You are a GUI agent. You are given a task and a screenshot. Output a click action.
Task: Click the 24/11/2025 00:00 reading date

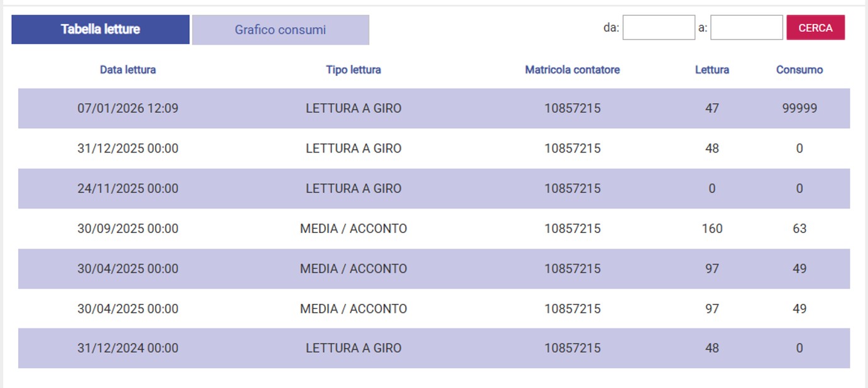pos(127,188)
